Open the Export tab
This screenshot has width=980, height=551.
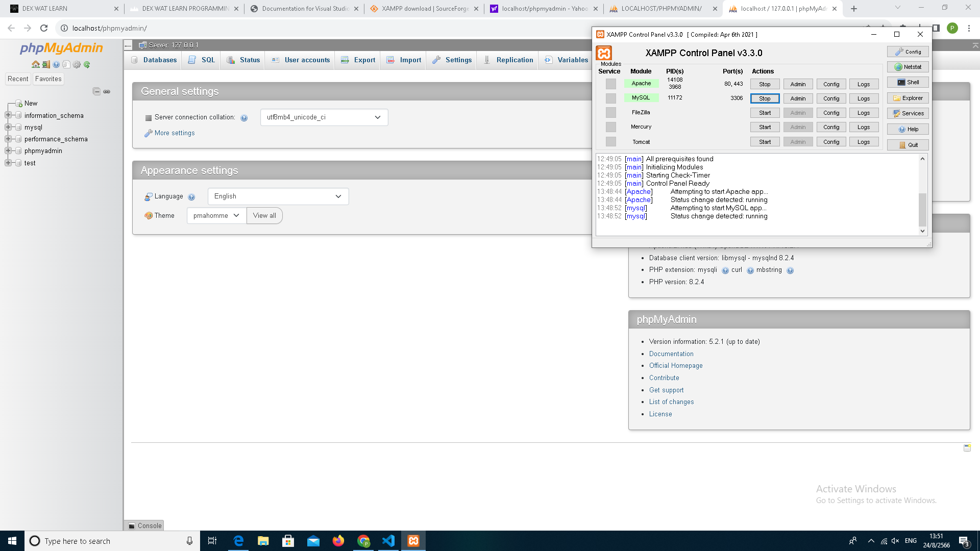358,60
